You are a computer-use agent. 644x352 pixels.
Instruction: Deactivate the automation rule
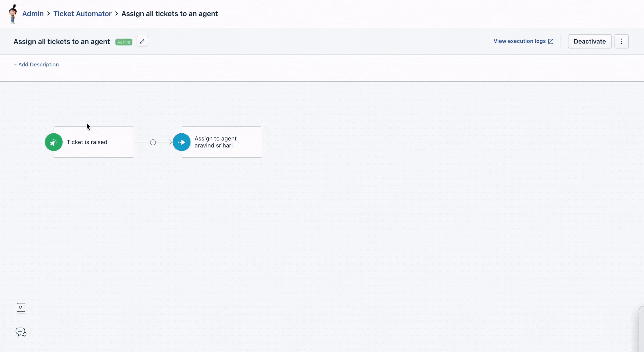pyautogui.click(x=590, y=41)
